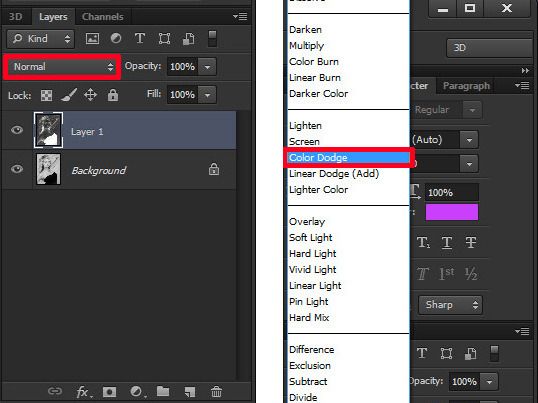Choose Screen blend mode
Viewport: 538px width, 403px height.
pos(349,142)
